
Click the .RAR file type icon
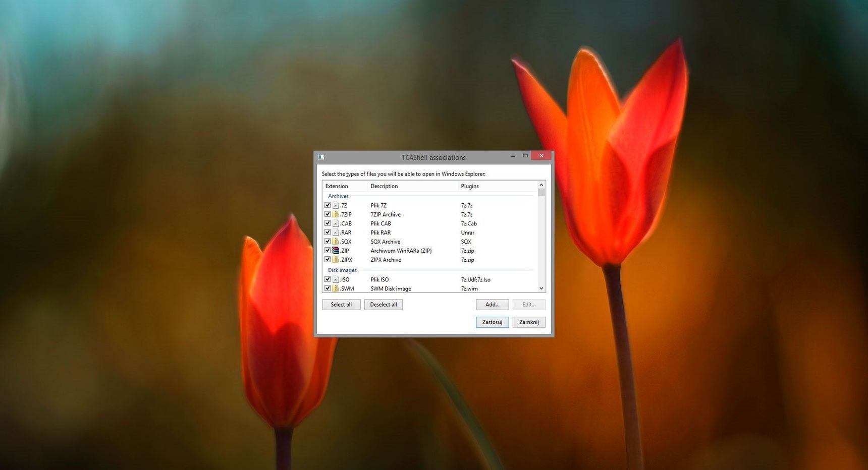click(336, 232)
